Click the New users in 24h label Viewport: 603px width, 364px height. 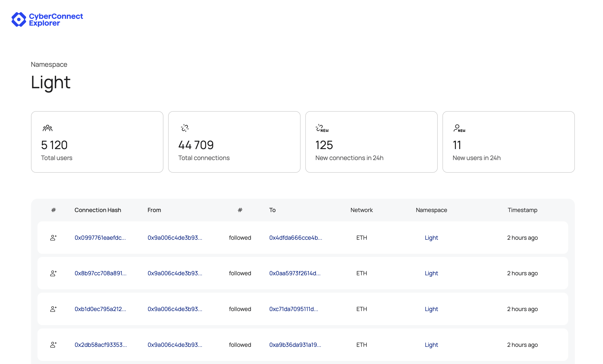(477, 158)
